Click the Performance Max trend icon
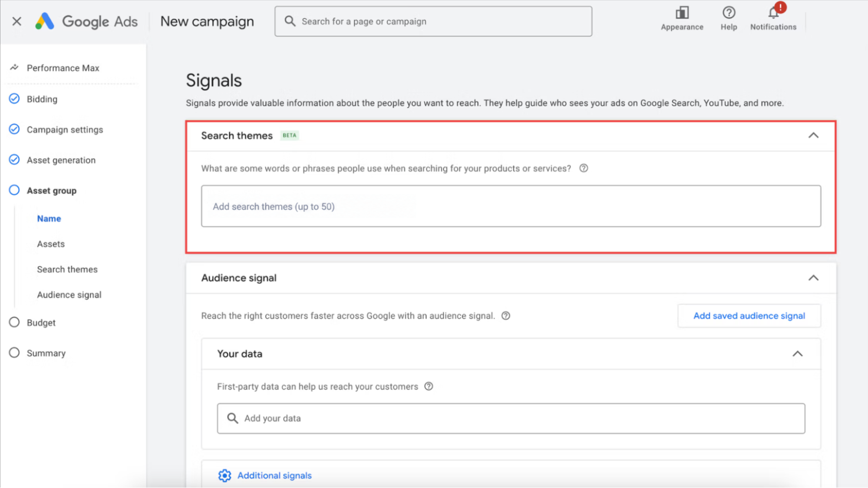The image size is (868, 488). click(x=14, y=67)
